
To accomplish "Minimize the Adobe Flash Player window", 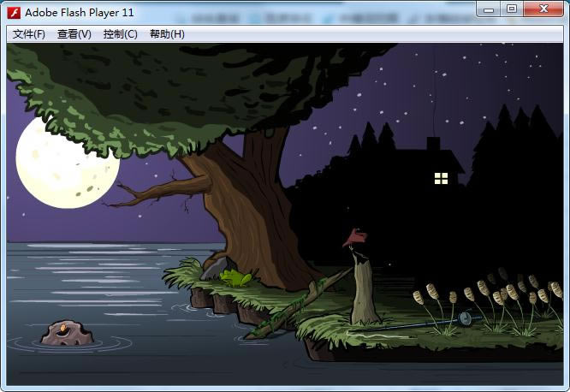I will coord(490,9).
